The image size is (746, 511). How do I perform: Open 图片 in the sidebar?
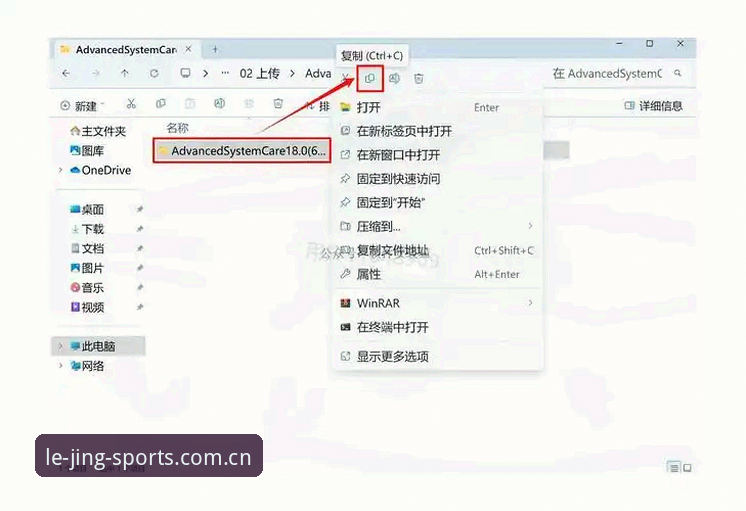[x=87, y=268]
